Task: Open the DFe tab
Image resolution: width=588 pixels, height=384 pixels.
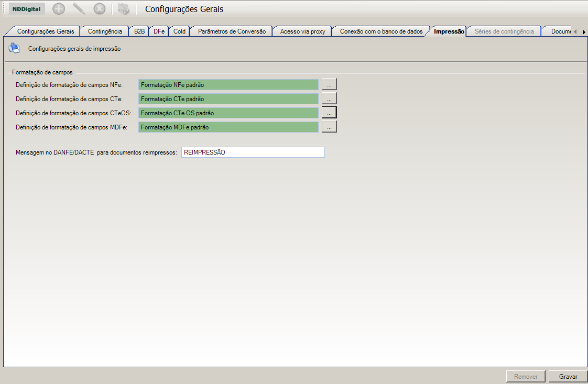Action: (159, 31)
